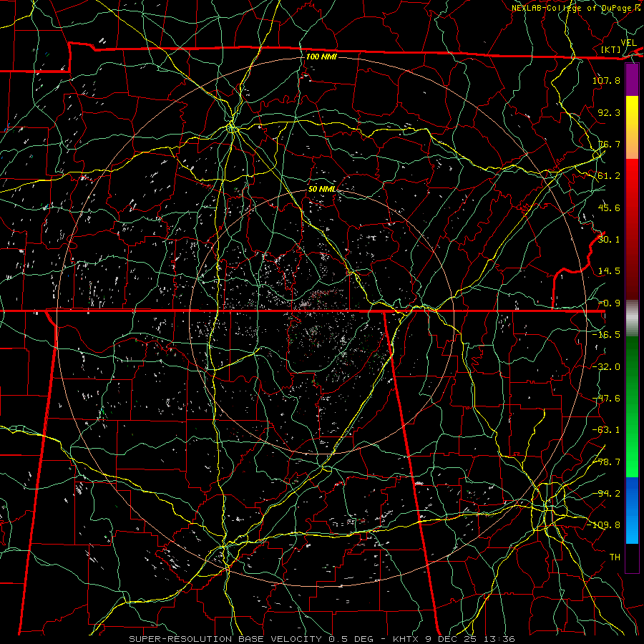Click the purple segment of the color bar
The image size is (644, 644).
point(632,80)
